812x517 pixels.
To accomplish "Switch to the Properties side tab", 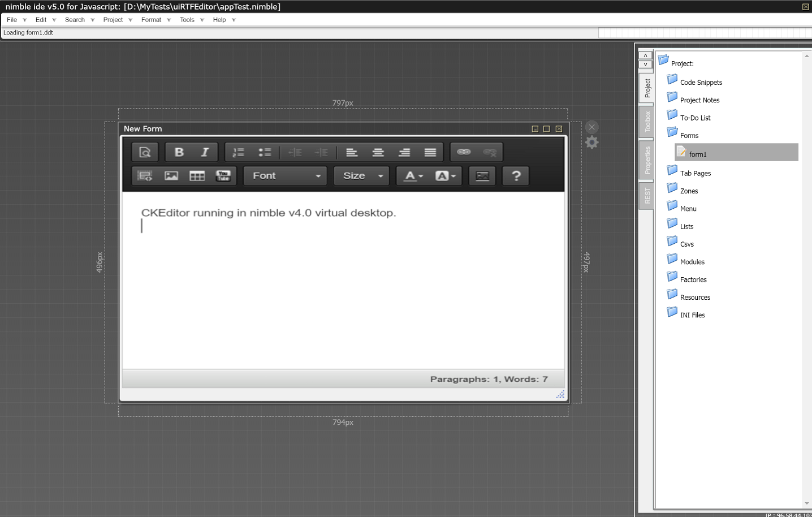I will click(647, 160).
